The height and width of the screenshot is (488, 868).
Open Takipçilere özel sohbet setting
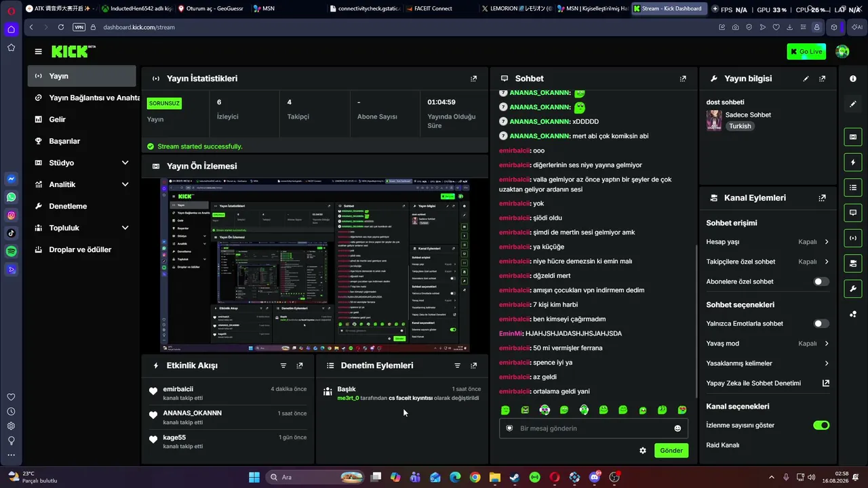(768, 262)
